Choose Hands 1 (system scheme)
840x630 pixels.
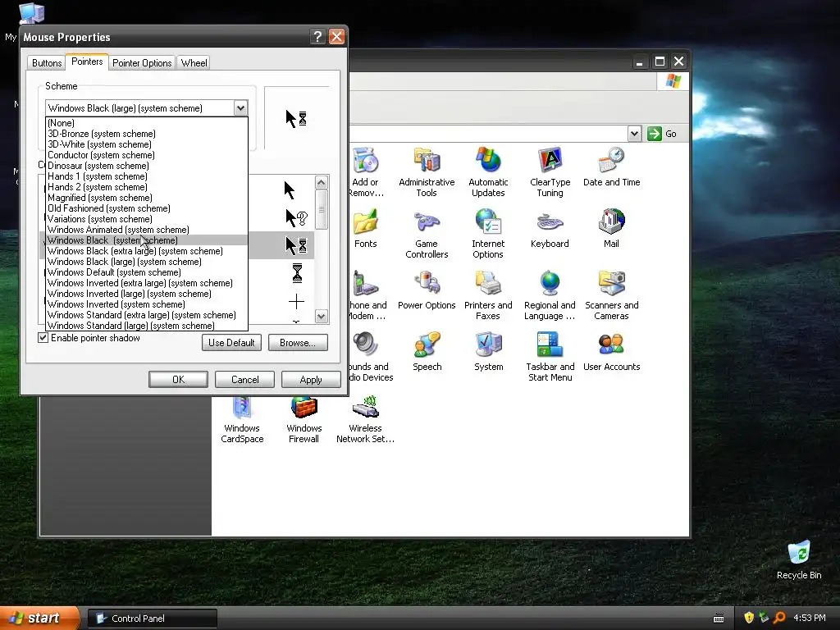146,176
